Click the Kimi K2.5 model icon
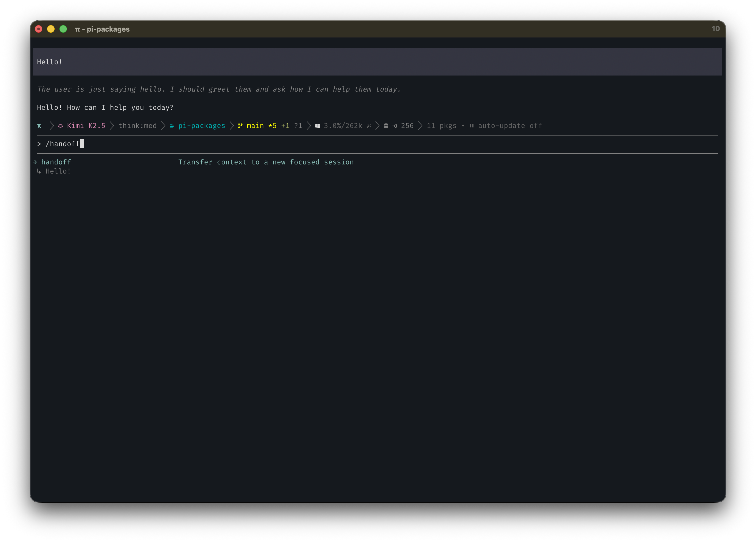This screenshot has height=542, width=756. tap(60, 126)
